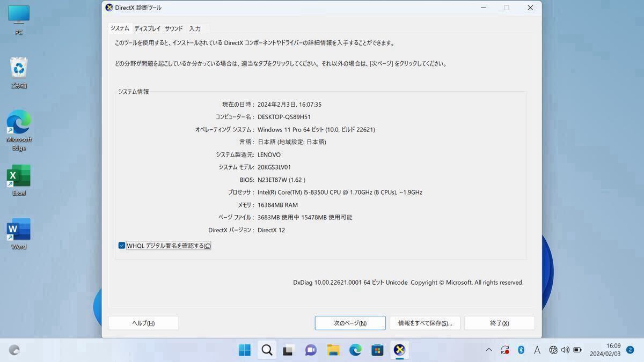Open the PC desktop icon
Image resolution: width=644 pixels, height=362 pixels.
(19, 20)
